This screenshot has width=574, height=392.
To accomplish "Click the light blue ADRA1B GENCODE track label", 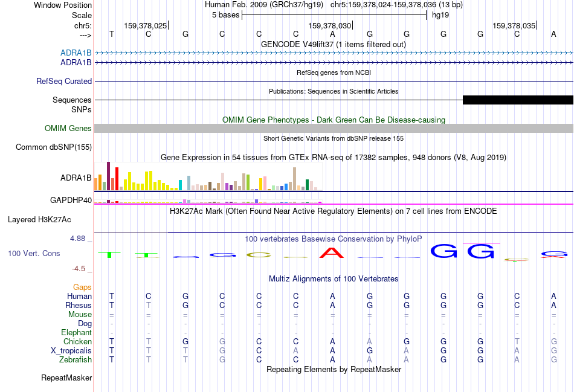I will coord(76,53).
